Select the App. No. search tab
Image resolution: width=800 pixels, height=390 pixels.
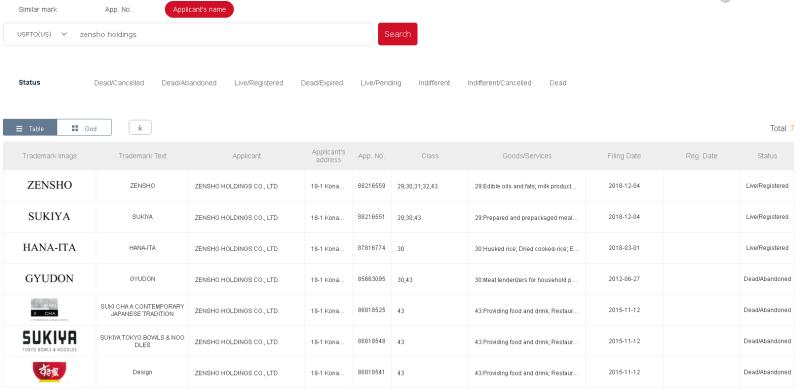click(x=118, y=10)
